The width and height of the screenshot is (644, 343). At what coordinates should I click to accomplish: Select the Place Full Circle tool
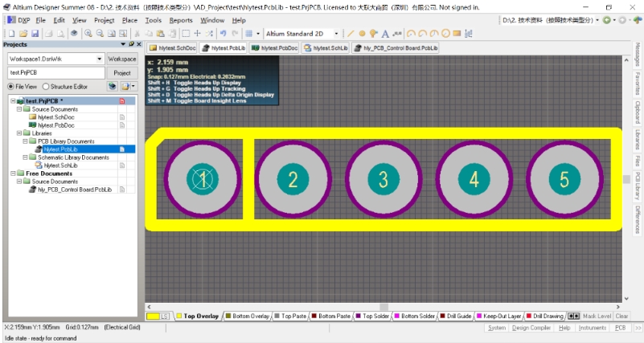pyautogui.click(x=445, y=34)
